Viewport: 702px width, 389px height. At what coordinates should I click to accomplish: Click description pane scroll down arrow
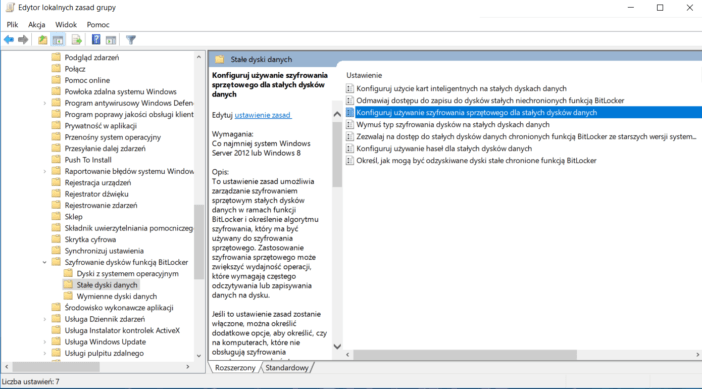point(337,346)
